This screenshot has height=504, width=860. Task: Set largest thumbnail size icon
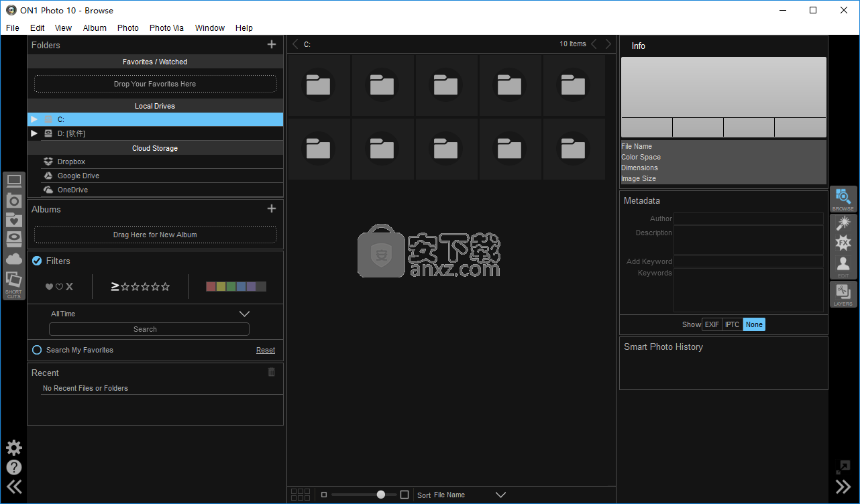405,495
